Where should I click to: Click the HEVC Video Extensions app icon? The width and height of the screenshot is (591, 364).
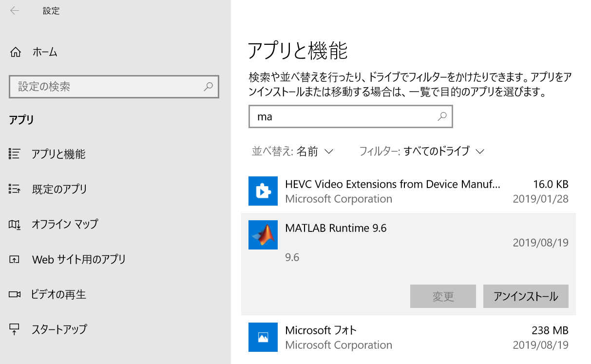coord(263,191)
